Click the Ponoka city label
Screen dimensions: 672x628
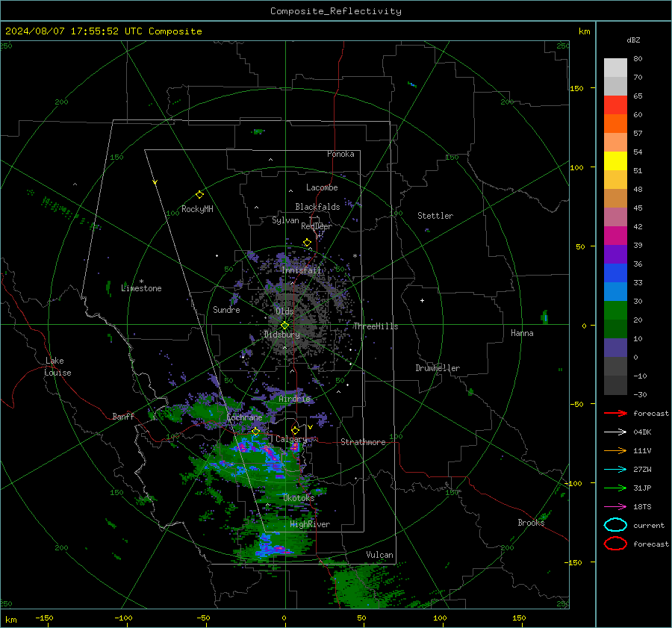tap(340, 154)
